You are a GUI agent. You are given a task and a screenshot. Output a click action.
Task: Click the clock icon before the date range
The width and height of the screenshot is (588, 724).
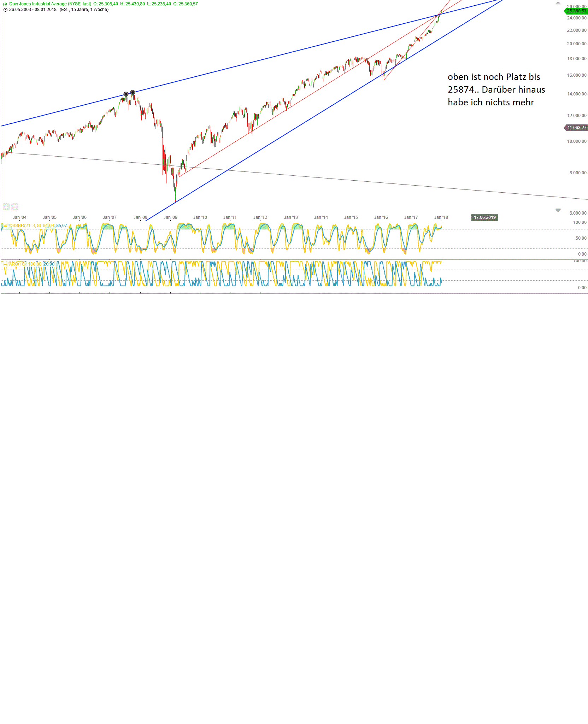pos(5,10)
